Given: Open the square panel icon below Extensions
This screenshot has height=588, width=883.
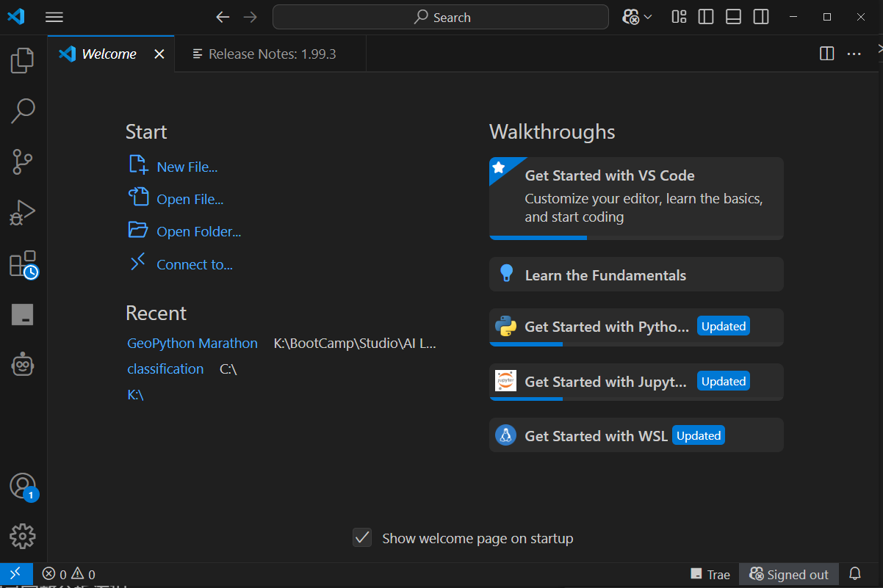Looking at the screenshot, I should click(x=23, y=314).
